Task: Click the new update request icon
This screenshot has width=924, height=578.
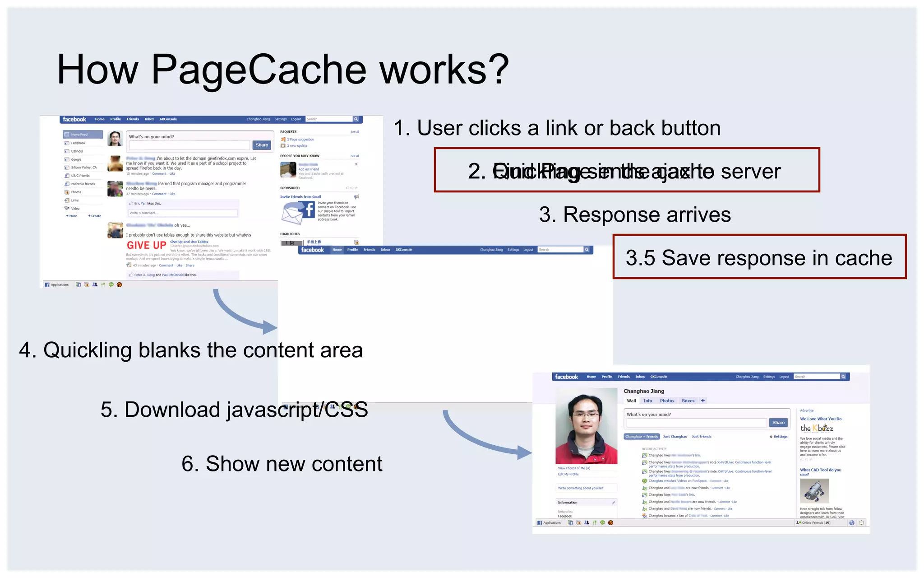Action: pos(283,145)
